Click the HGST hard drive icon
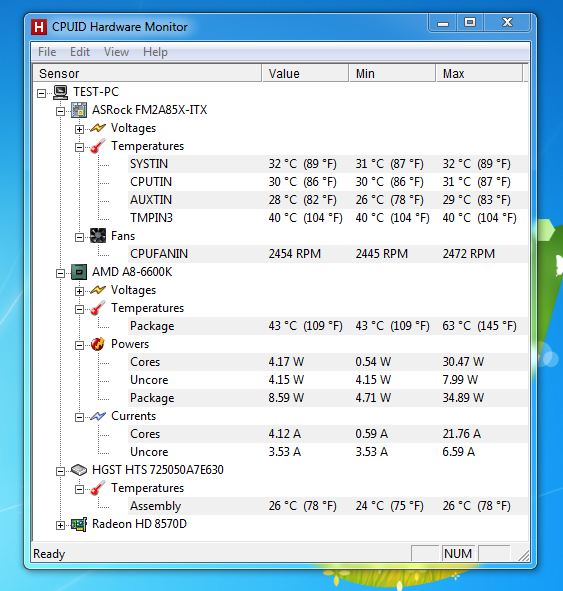 click(79, 470)
